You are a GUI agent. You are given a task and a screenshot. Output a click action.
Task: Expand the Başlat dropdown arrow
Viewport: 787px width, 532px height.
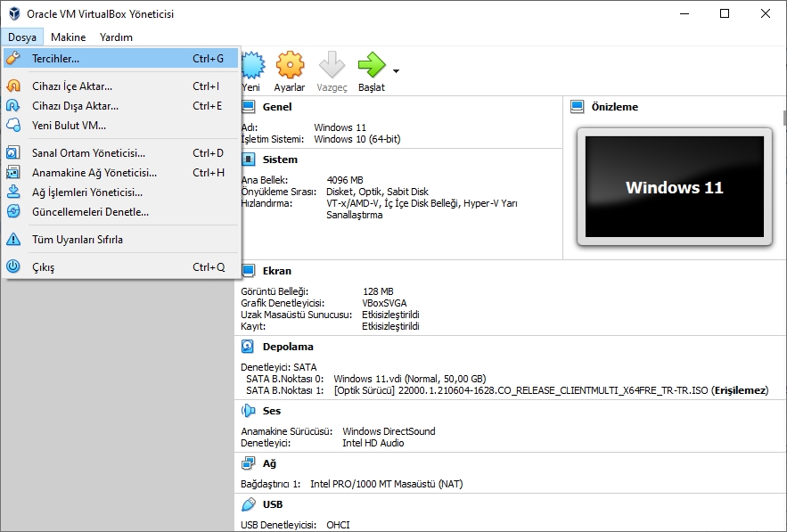click(x=396, y=71)
